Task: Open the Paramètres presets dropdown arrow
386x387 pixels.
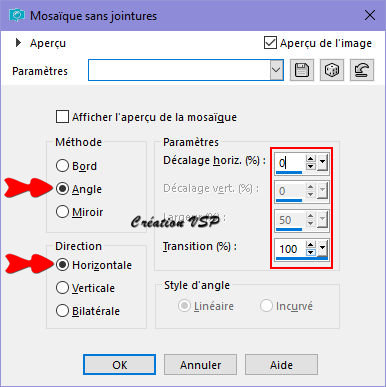Action: click(276, 70)
